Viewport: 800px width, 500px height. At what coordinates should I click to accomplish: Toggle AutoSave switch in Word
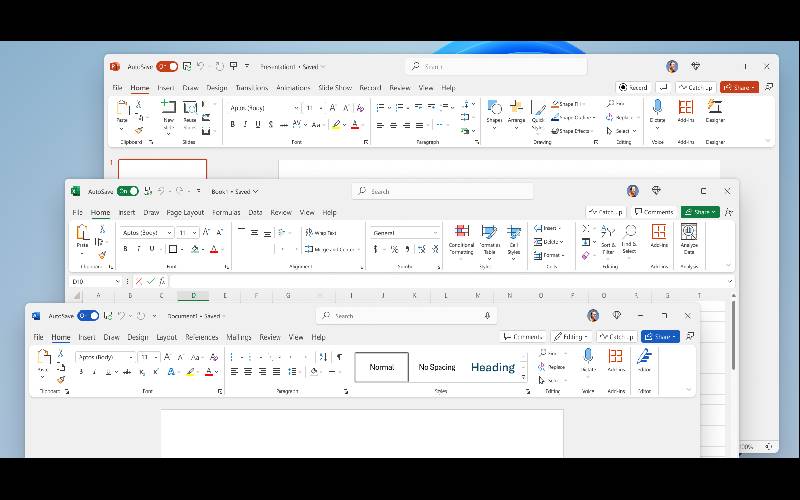pos(88,316)
